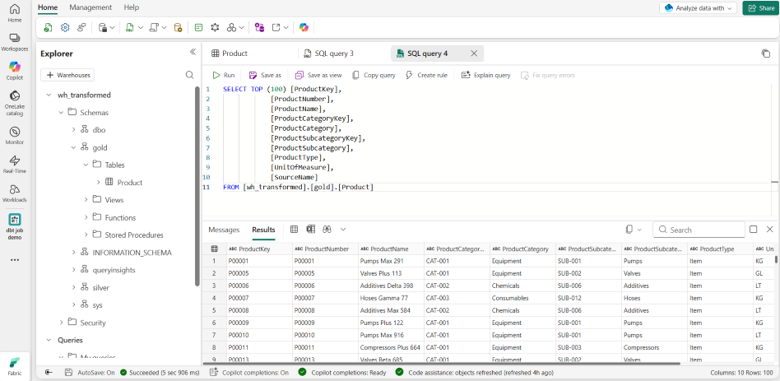
Task: Close the SQL query 4 tab
Action: coord(474,54)
